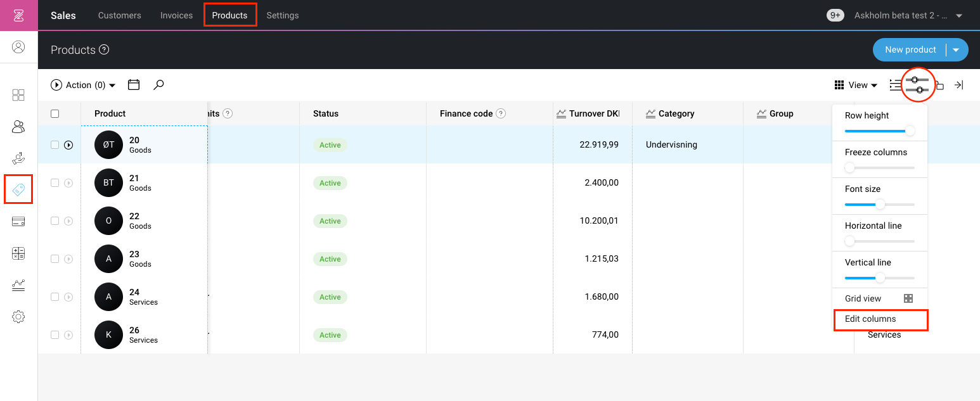Click the Turnover DKK column header
Screen dimensions: 980x401
click(x=594, y=113)
